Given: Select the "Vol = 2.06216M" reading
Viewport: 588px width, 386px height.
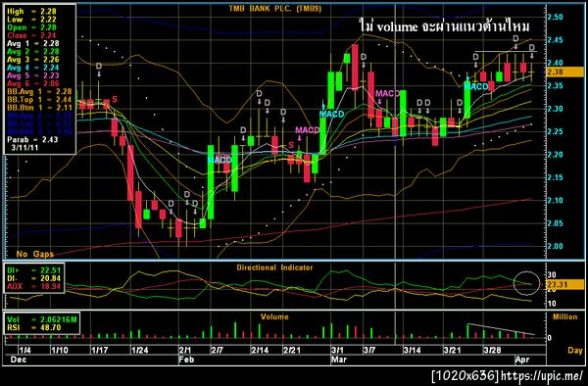Looking at the screenshot, I should [41, 319].
